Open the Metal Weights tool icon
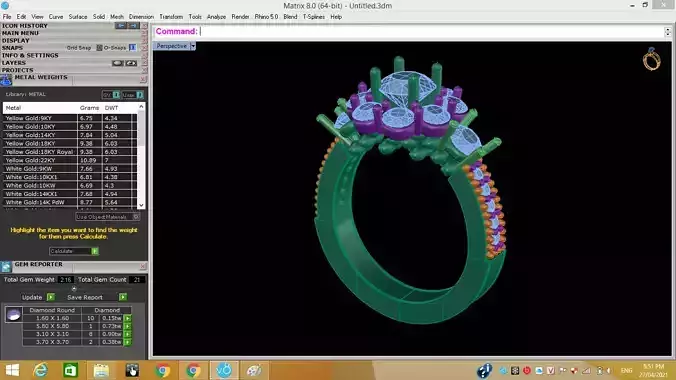The height and width of the screenshot is (380, 676). (6, 80)
